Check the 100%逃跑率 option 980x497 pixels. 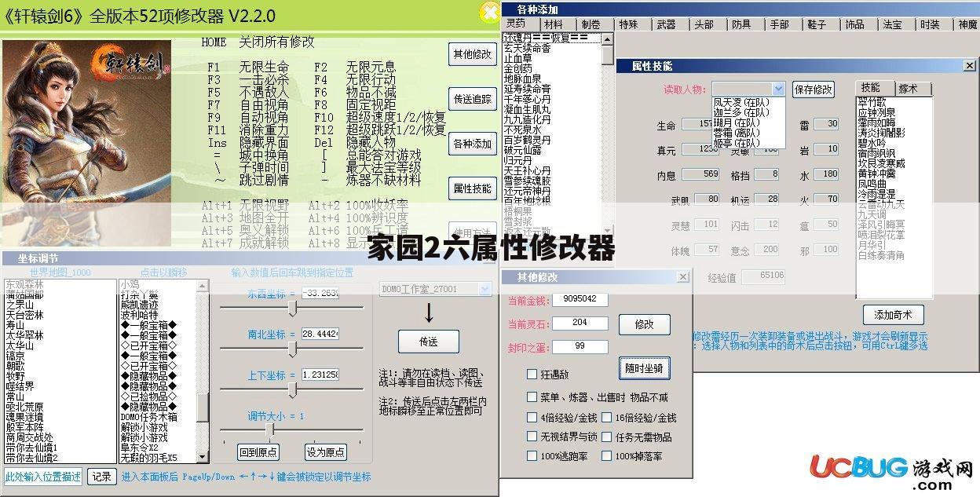(x=532, y=456)
